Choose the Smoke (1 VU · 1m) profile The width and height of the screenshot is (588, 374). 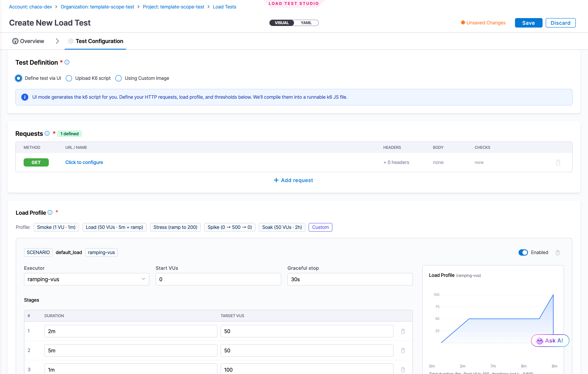(x=56, y=227)
